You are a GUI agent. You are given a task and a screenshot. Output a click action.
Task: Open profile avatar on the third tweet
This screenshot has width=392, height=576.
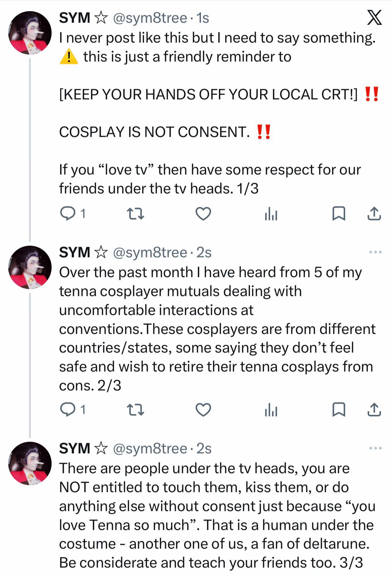coord(30,463)
